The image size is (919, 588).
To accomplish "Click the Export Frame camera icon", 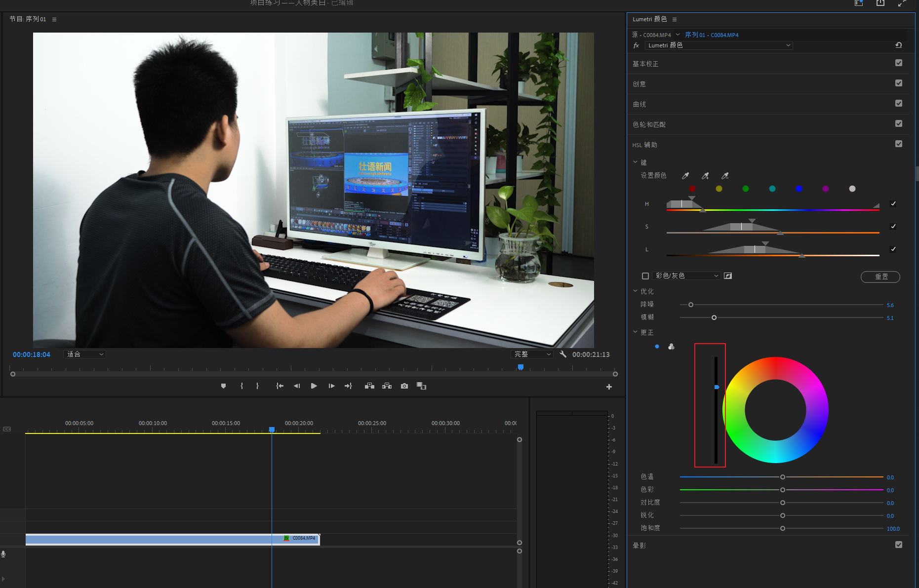I will [404, 386].
